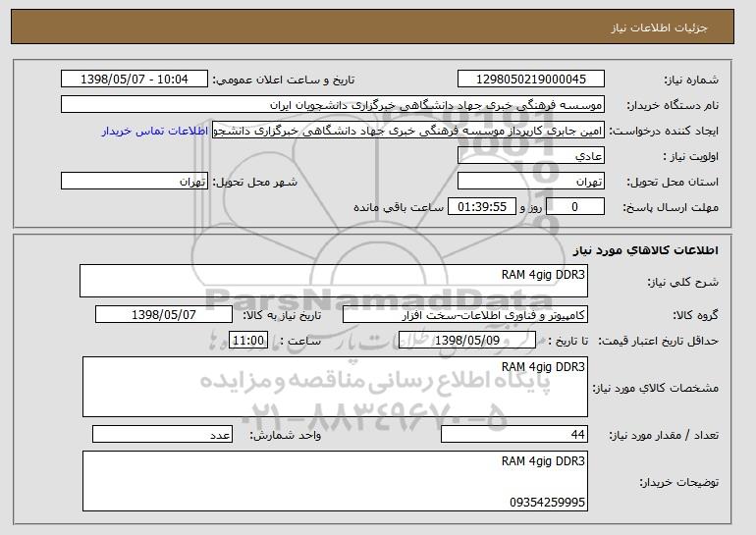Screen dimensions: 756x535
Task: Select the general description box RAM 4gig DDR3
Action: (x=334, y=281)
